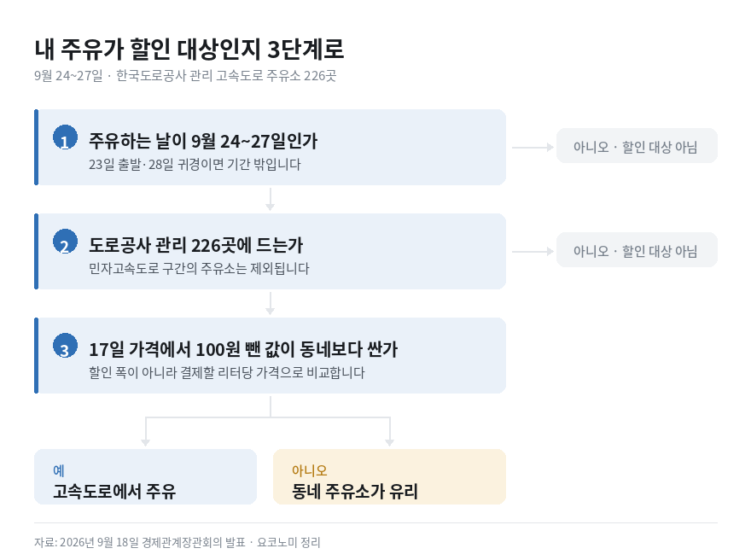Click the step 1 number badge

tap(65, 137)
